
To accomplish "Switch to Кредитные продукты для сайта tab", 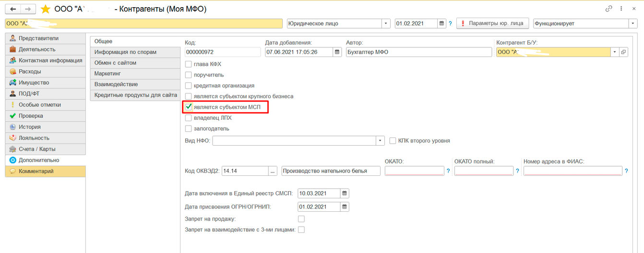I will coord(135,95).
